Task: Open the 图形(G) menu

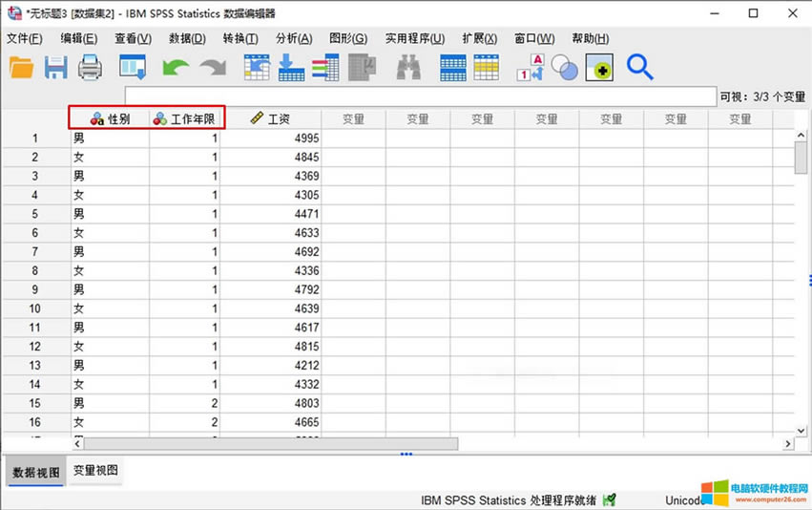Action: (347, 38)
